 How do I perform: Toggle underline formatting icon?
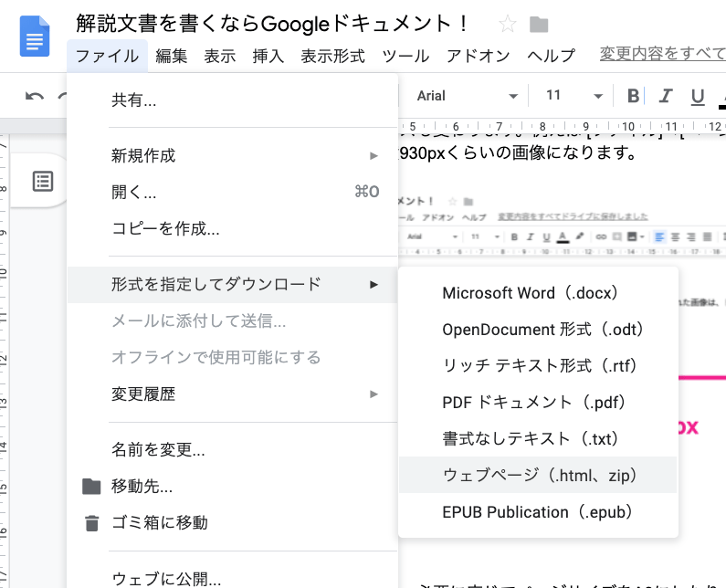coord(698,96)
